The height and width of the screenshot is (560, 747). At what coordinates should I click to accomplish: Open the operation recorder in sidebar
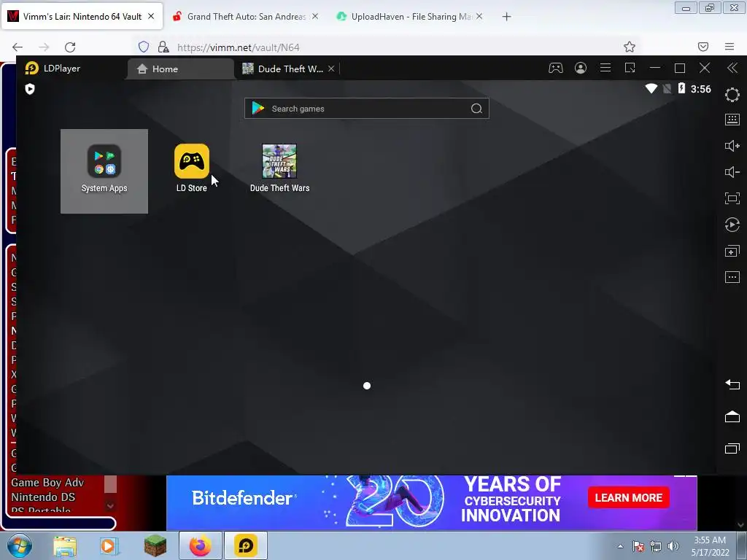[x=732, y=225]
